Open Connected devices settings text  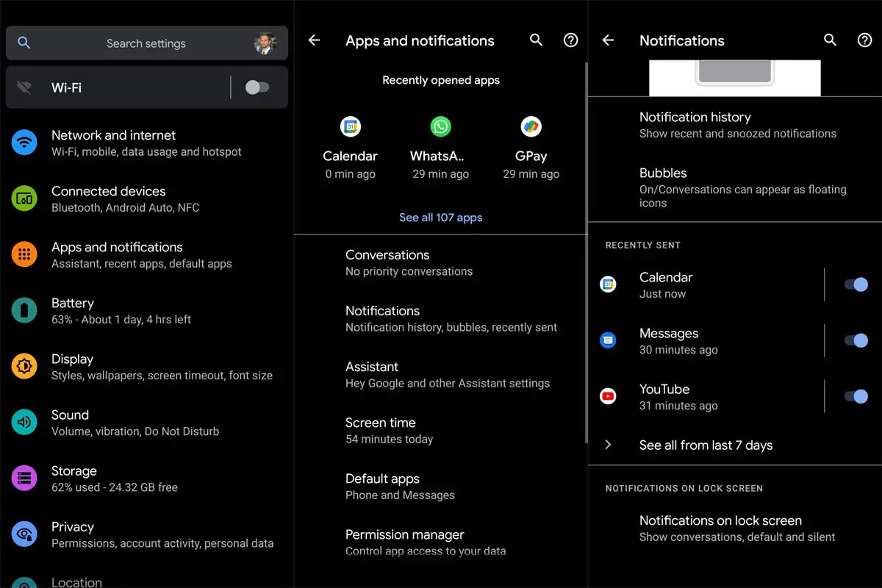coord(125,198)
